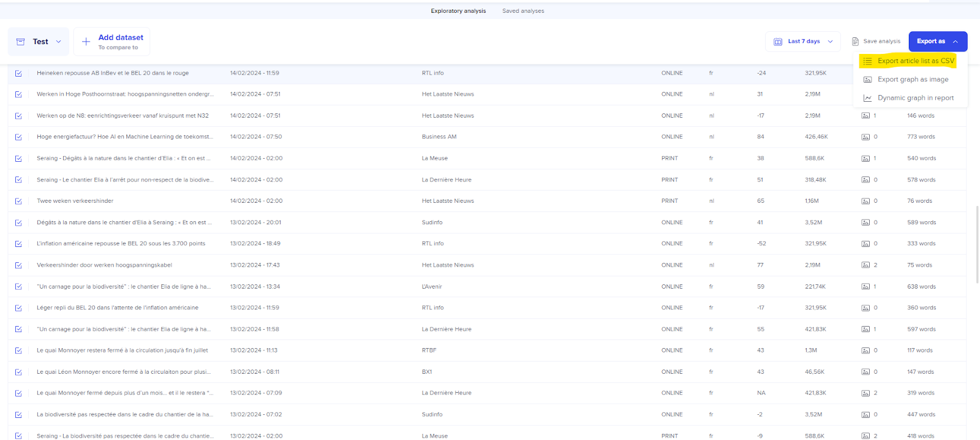Click the L'Avenir source cell
Screen dimensions: 980x440
pyautogui.click(x=432, y=287)
